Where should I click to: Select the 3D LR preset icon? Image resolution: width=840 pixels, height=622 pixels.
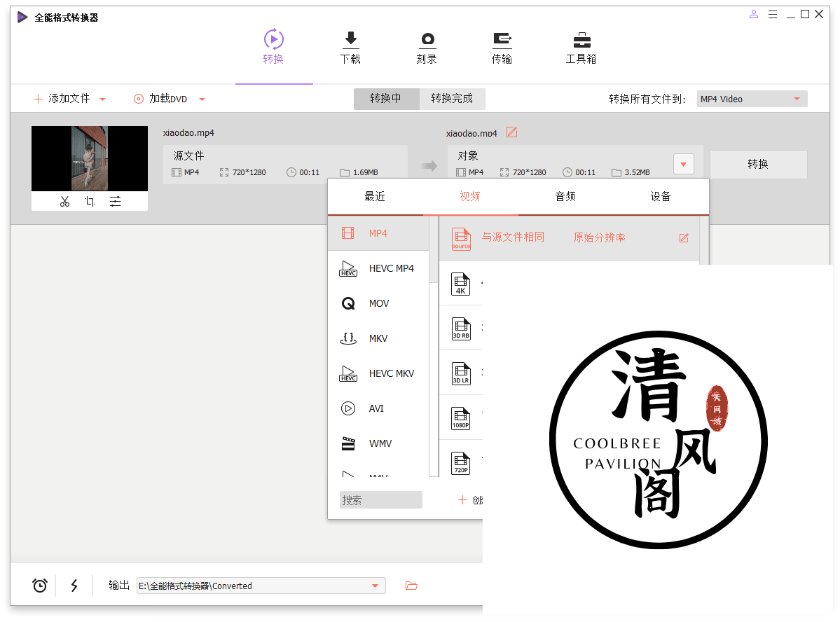pos(461,373)
